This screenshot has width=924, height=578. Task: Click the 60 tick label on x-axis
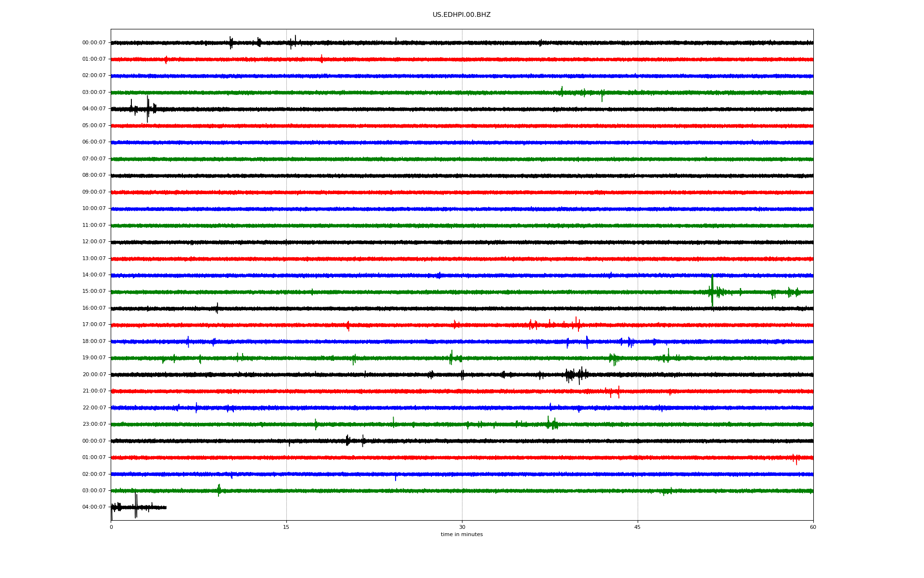(812, 527)
